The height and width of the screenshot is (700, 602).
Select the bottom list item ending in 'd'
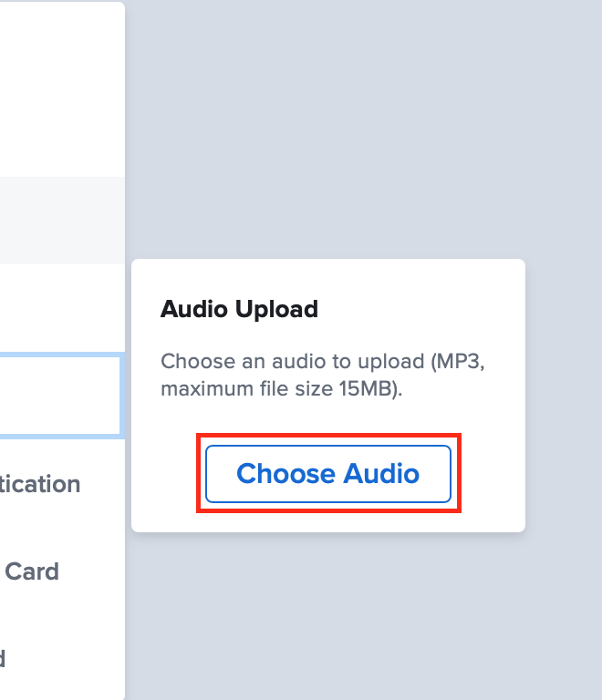[x=2, y=658]
